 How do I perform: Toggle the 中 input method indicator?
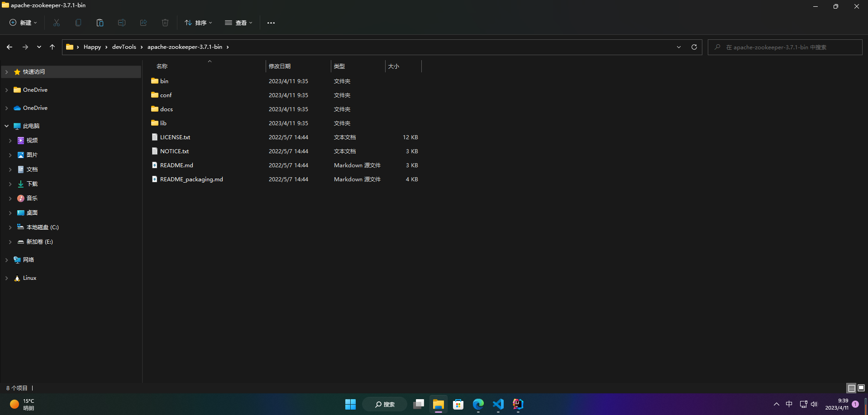pyautogui.click(x=789, y=404)
